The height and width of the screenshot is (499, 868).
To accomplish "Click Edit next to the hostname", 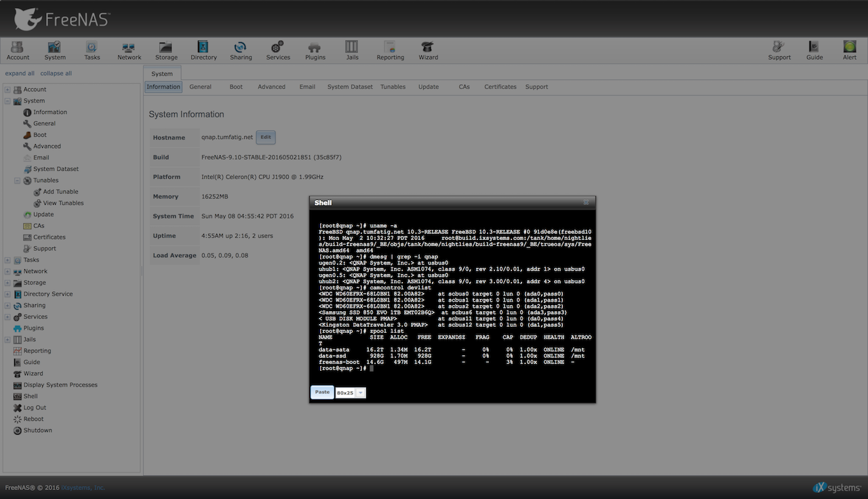I will 266,137.
